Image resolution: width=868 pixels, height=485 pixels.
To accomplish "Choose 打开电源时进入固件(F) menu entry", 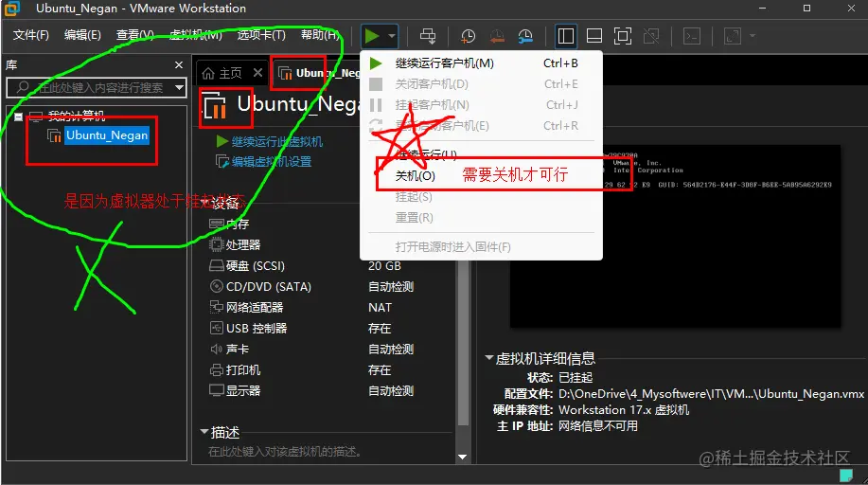I will point(481,246).
